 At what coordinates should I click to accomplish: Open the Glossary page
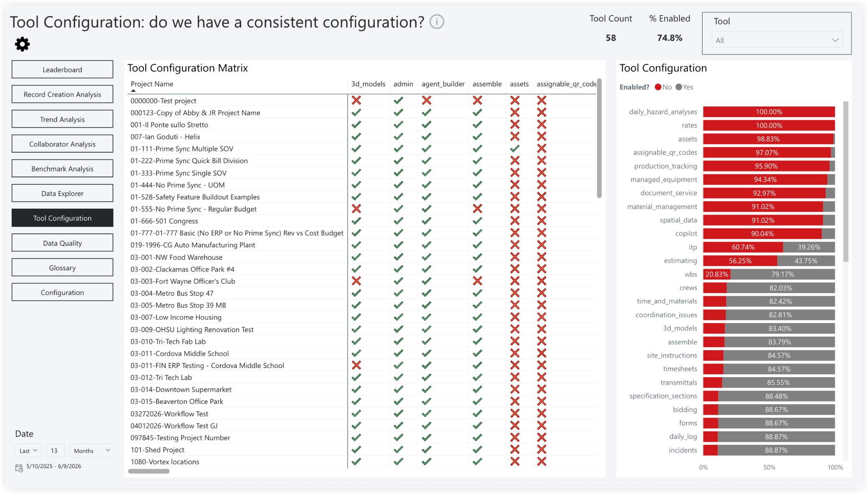[x=62, y=268]
